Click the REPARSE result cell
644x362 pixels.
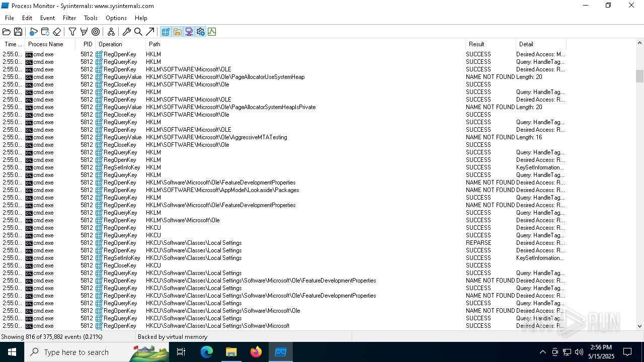pyautogui.click(x=478, y=243)
